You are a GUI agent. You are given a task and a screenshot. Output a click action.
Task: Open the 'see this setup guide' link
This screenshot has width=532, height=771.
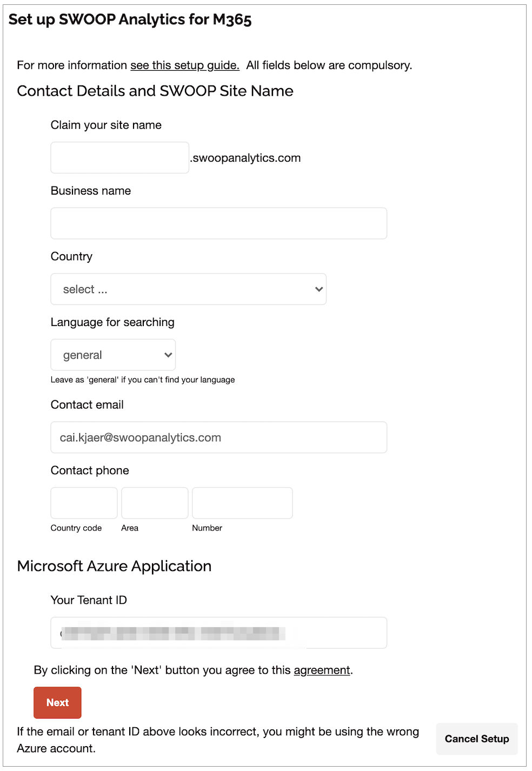(184, 65)
